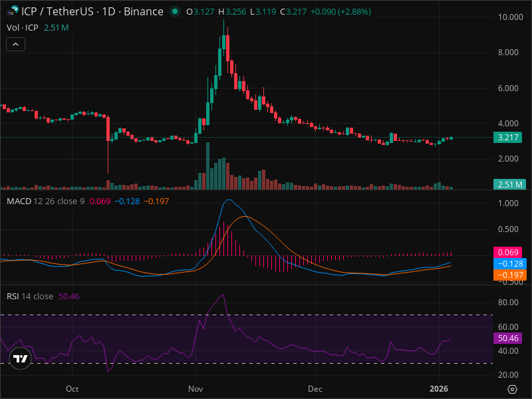The image size is (532, 399).
Task: Click the signal line value tag −0.197
Action: point(509,275)
